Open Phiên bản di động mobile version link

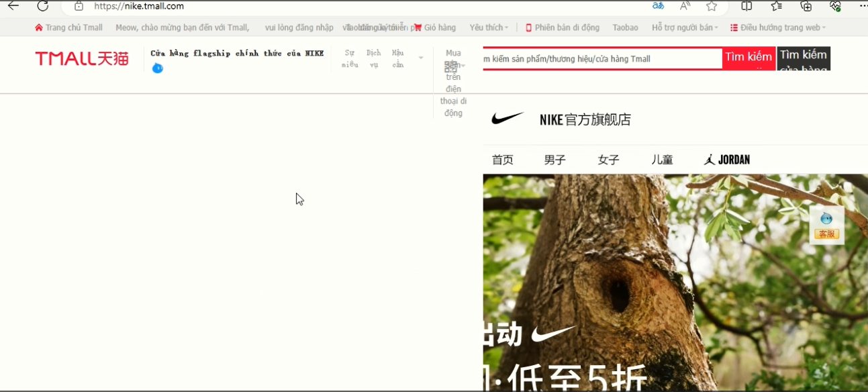pos(563,28)
